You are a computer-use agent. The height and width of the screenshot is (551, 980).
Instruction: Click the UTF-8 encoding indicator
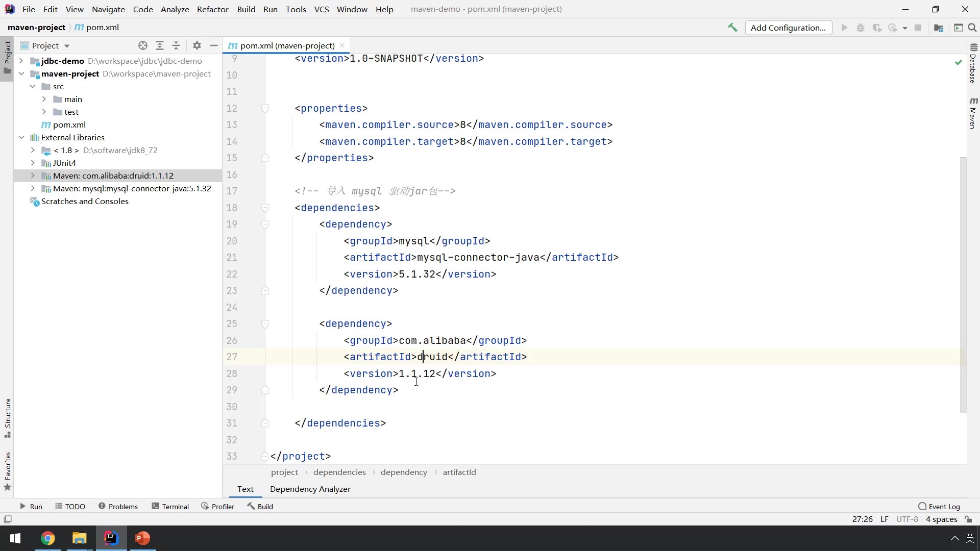click(907, 519)
